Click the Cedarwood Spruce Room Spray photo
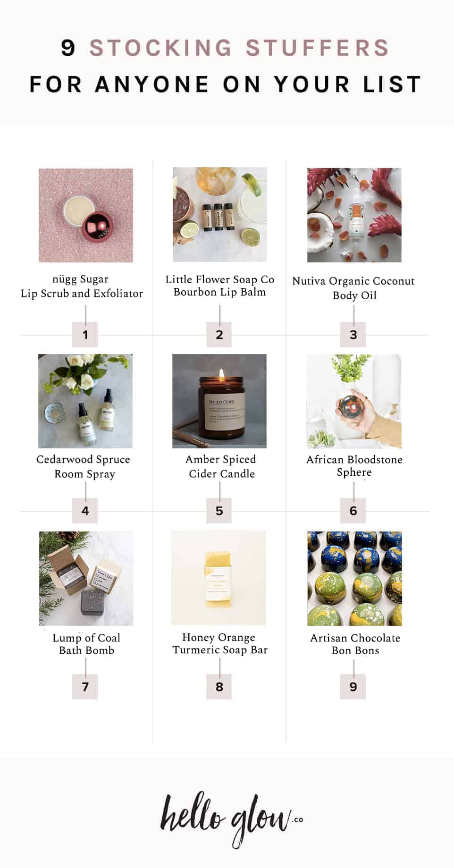The image size is (454, 868). tap(85, 401)
